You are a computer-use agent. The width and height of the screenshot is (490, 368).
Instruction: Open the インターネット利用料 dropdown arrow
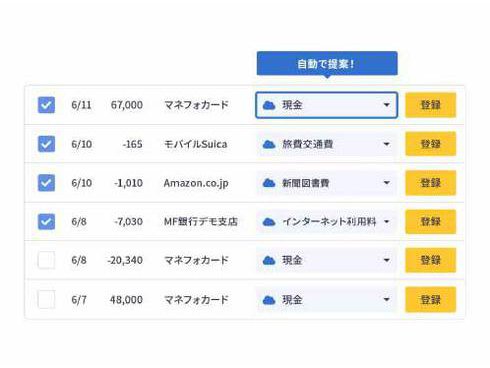tap(387, 221)
